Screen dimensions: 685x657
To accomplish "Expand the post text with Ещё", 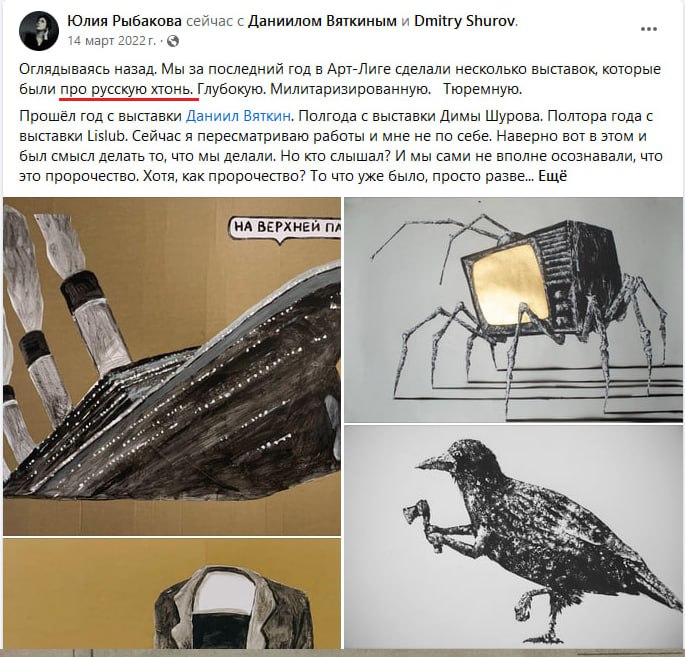I will (x=552, y=176).
